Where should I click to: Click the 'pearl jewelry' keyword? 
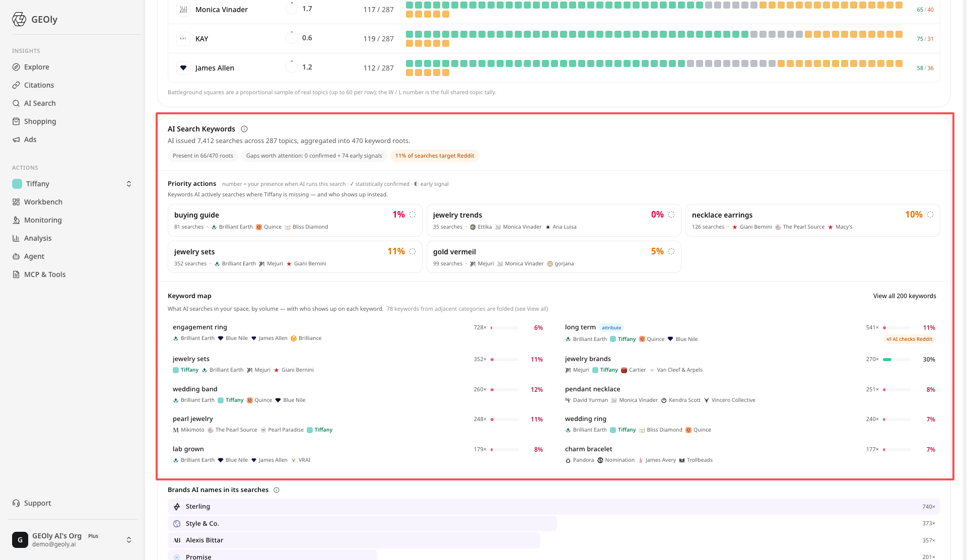[193, 419]
